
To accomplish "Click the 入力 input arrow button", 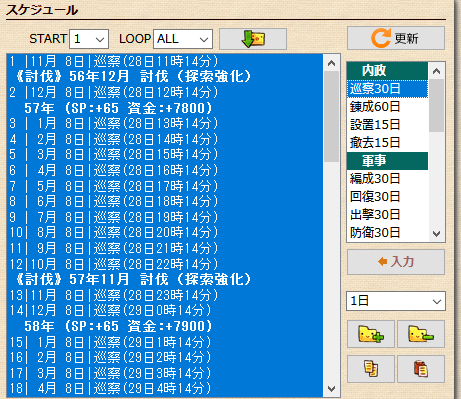I will tap(396, 262).
